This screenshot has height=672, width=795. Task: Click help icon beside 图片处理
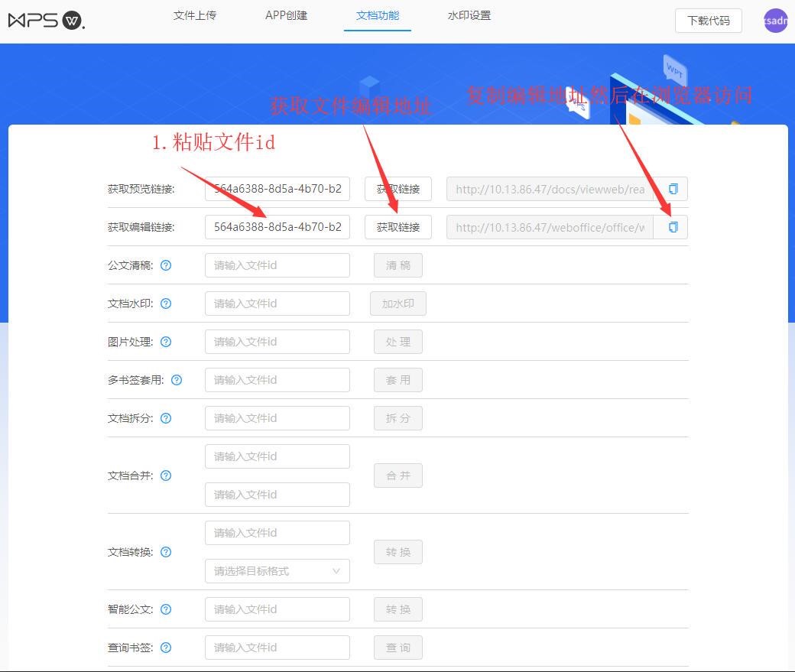coord(166,342)
